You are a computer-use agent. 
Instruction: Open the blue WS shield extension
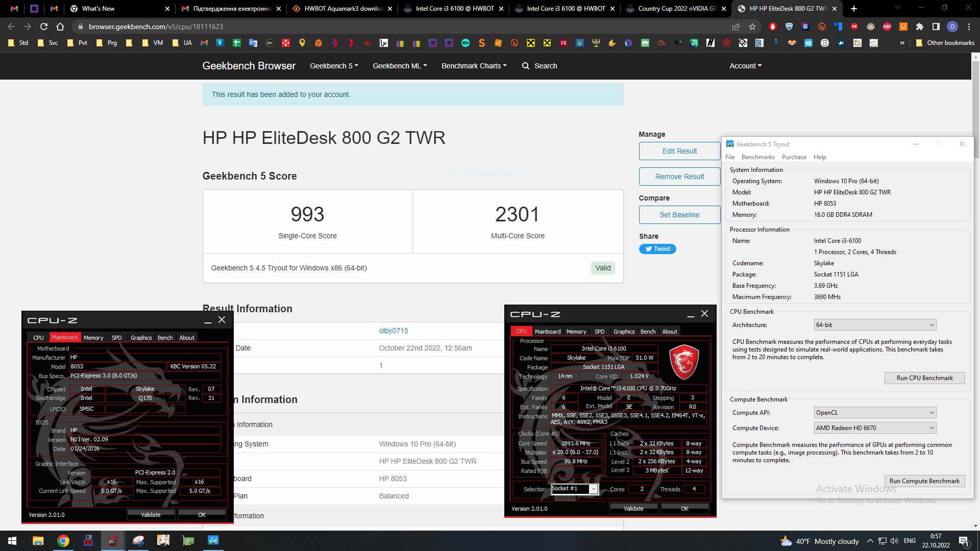click(x=789, y=27)
